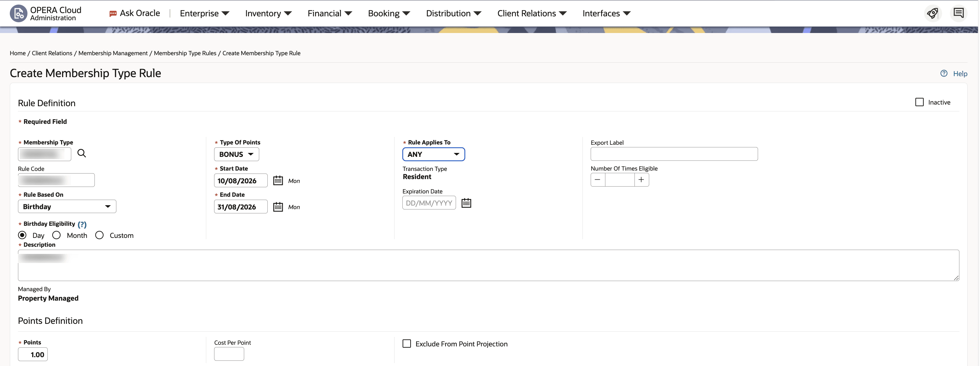The image size is (980, 366).
Task: Open Client Relations breadcrumb link
Action: pos(52,53)
